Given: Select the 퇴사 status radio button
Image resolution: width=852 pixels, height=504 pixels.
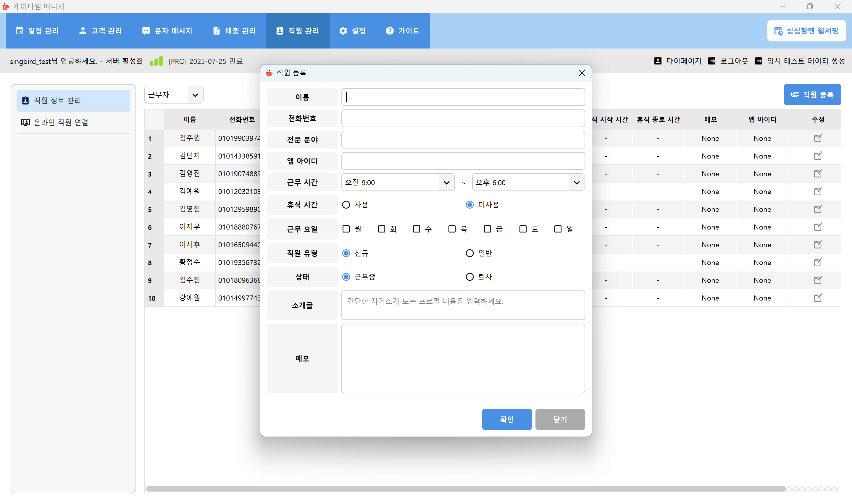Looking at the screenshot, I should (470, 277).
